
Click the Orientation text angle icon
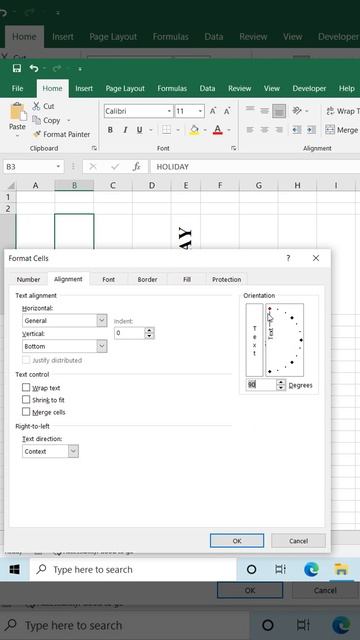pos(297,111)
